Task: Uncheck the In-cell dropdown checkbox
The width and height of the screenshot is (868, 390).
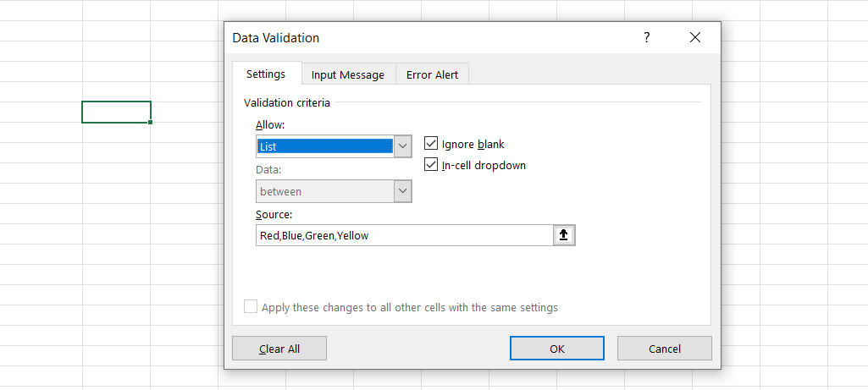Action: click(431, 165)
